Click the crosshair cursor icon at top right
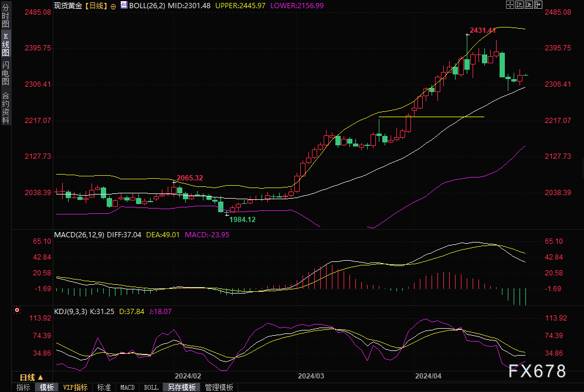Image resolution: width=584 pixels, height=392 pixels. [x=510, y=5]
